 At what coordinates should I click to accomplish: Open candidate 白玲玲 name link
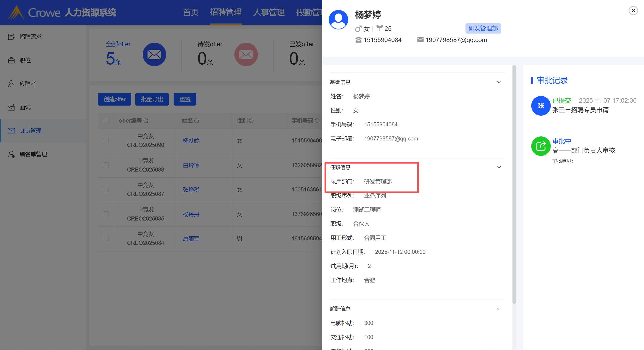(x=191, y=165)
